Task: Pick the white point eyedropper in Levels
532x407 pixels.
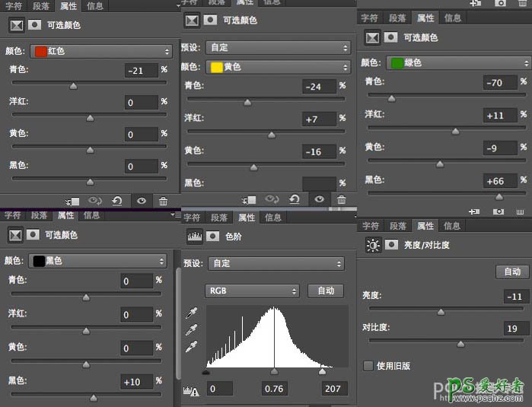Action: [x=191, y=346]
